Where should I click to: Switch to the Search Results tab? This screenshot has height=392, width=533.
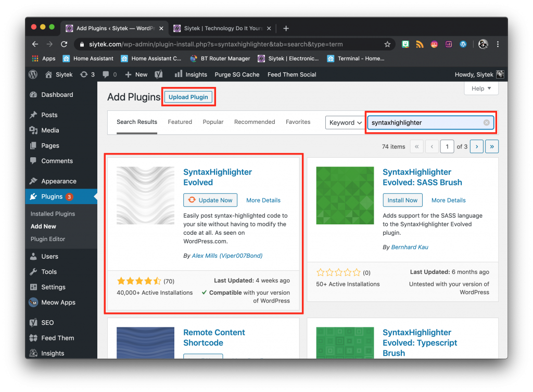tap(137, 122)
